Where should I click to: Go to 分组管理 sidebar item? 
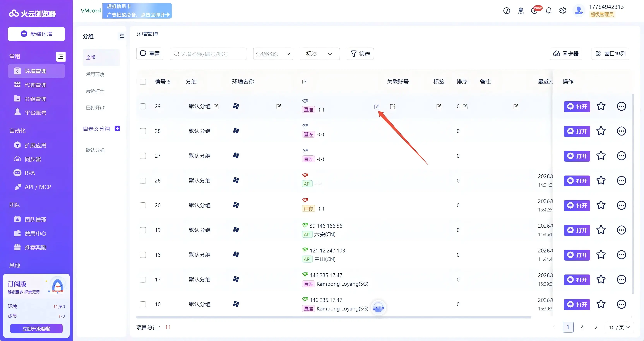pyautogui.click(x=36, y=99)
